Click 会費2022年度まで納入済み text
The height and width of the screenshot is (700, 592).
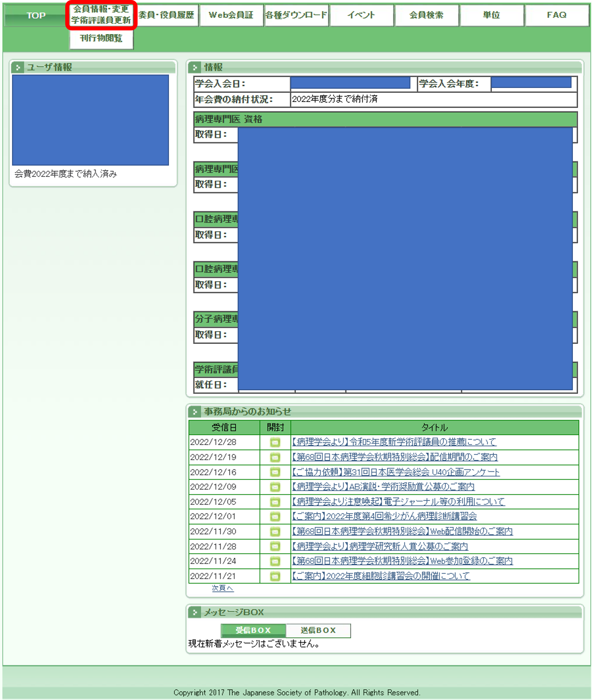(x=66, y=174)
